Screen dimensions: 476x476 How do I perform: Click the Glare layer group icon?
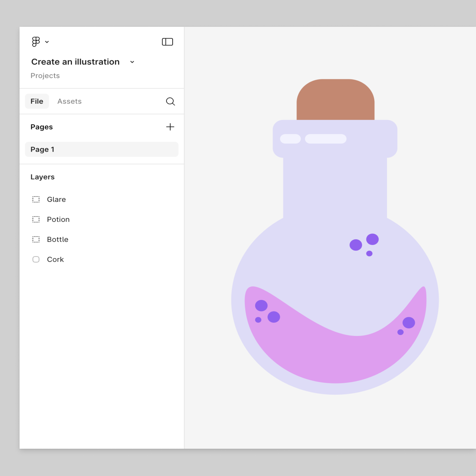click(36, 199)
